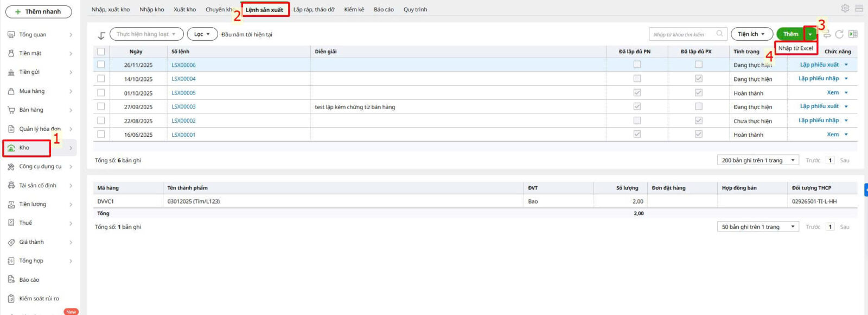The image size is (868, 315).
Task: Click the settings gear icon at top right
Action: [845, 9]
